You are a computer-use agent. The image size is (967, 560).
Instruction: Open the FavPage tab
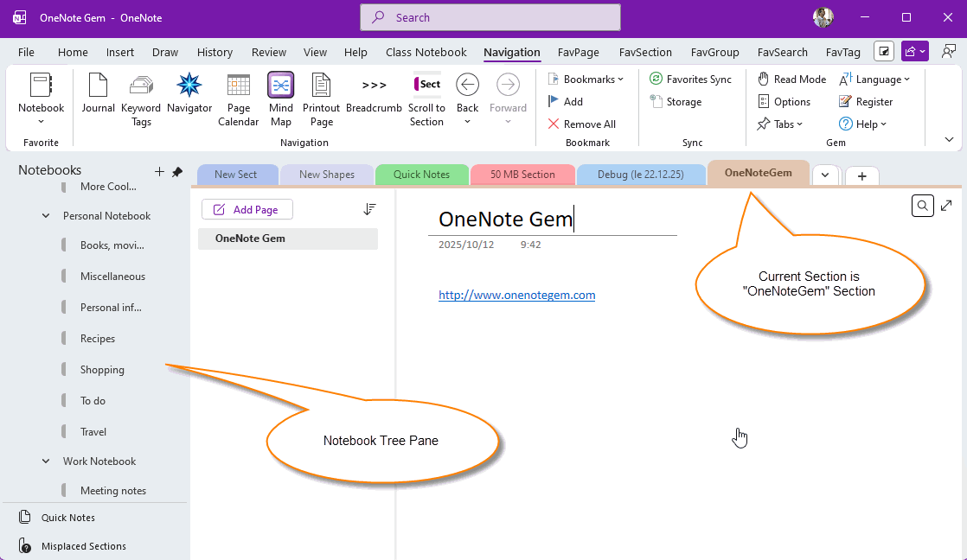579,53
